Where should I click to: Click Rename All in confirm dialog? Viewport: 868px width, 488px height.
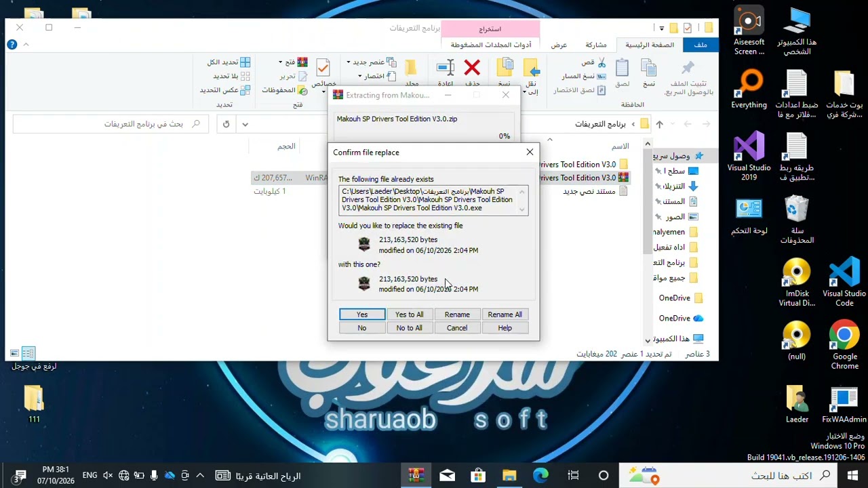(x=505, y=314)
